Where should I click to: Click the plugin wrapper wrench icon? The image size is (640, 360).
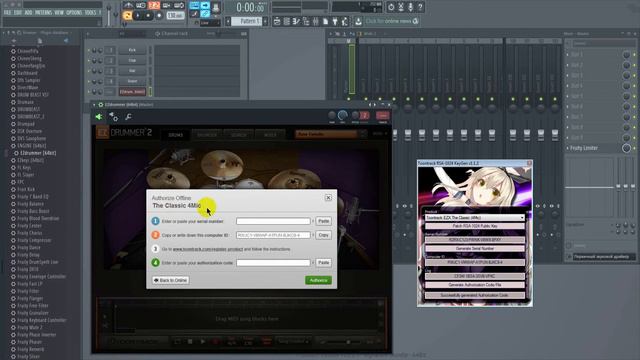(128, 117)
